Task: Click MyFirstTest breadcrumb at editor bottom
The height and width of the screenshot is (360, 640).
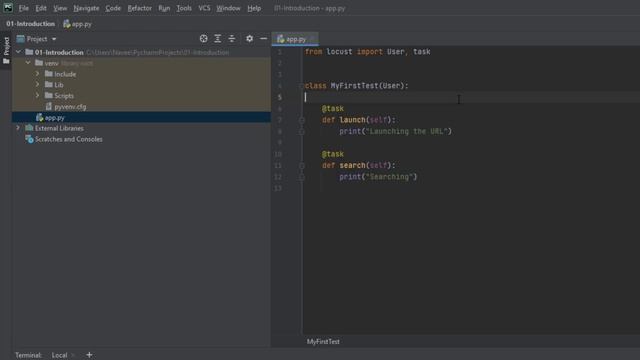Action: pyautogui.click(x=323, y=342)
